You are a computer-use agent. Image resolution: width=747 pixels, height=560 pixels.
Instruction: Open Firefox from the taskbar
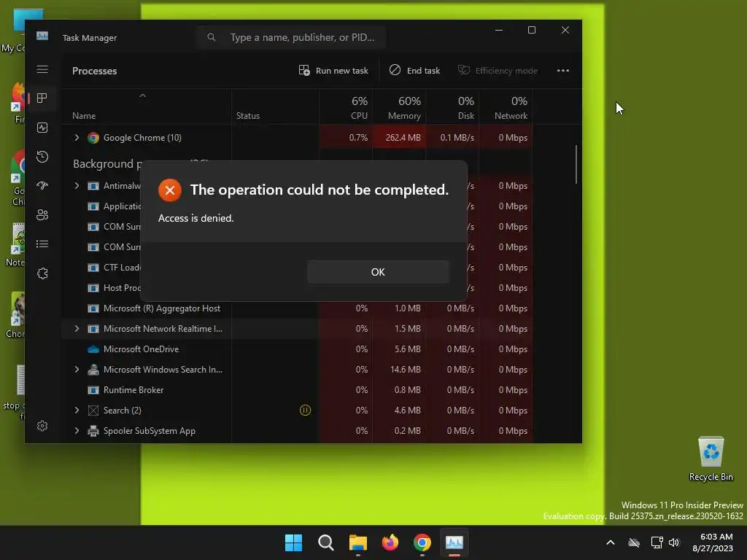coord(390,542)
